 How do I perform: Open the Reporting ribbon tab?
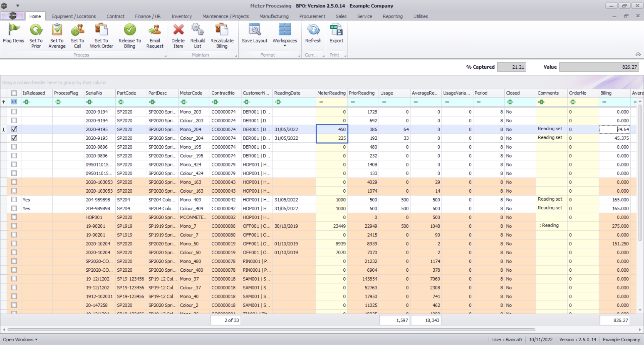[x=392, y=16]
